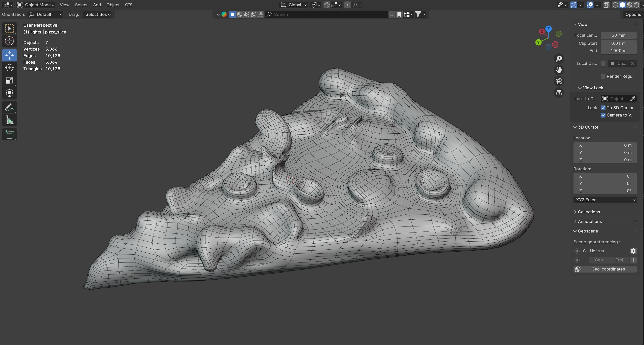This screenshot has width=644, height=345.
Task: Activate the Annotate pencil tool
Action: [10, 108]
